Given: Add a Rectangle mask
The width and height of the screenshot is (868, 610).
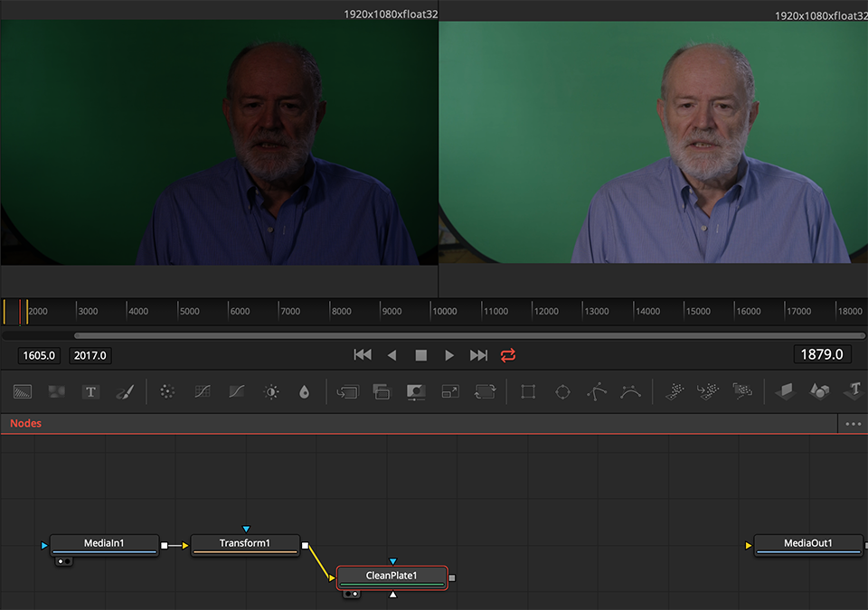Looking at the screenshot, I should click(x=528, y=392).
